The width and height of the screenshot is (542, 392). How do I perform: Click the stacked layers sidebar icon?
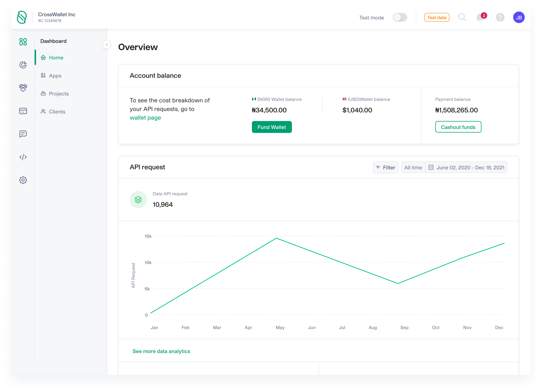[x=23, y=88]
